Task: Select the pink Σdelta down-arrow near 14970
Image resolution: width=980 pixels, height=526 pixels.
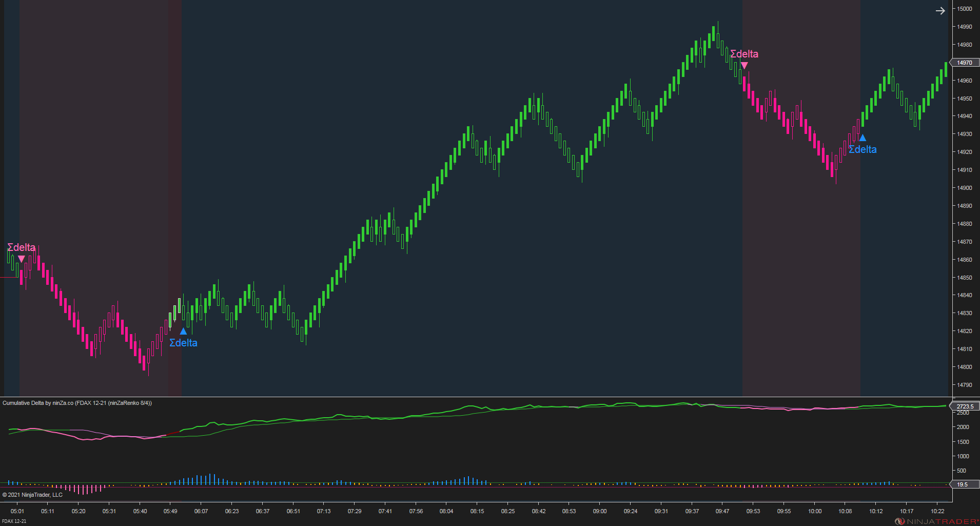Action: pos(744,65)
